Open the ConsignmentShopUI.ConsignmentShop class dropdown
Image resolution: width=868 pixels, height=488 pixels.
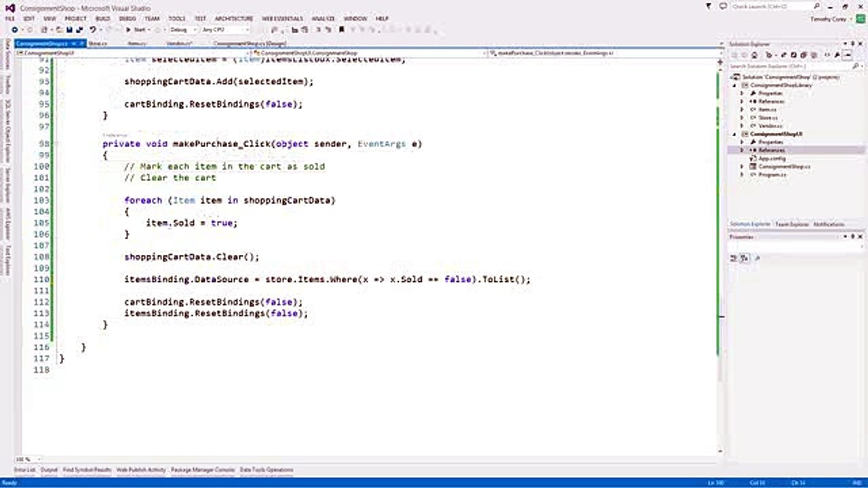pos(370,53)
